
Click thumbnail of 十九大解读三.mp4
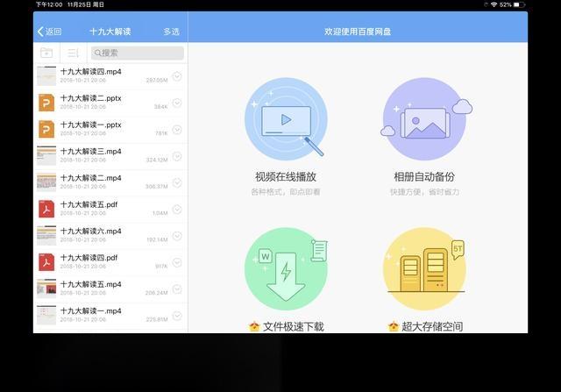coord(46,156)
